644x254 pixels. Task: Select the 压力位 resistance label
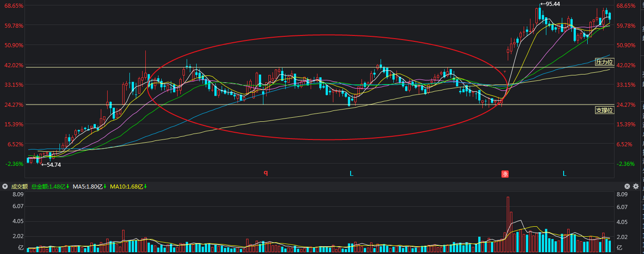tap(604, 62)
